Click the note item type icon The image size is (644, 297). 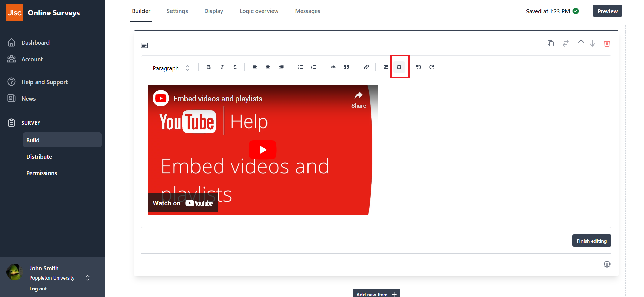coord(145,45)
